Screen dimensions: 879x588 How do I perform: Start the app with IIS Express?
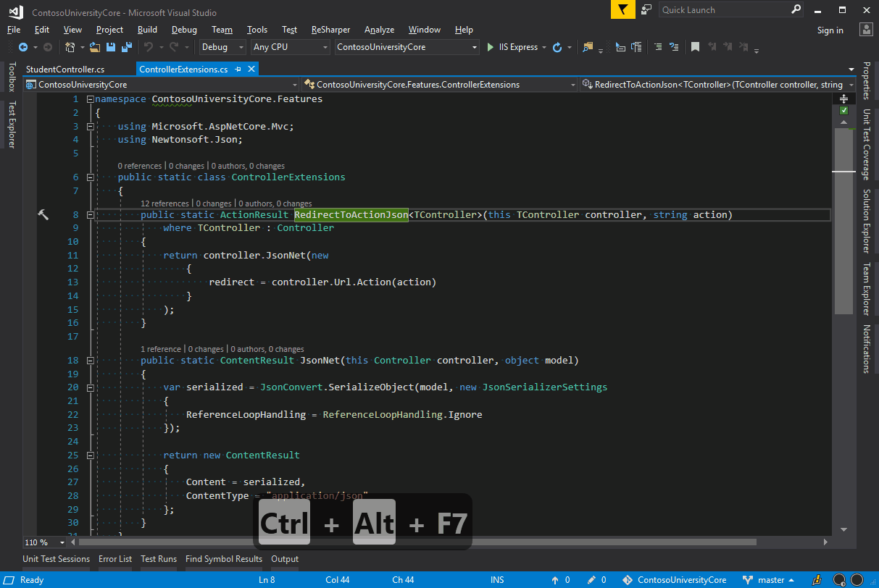[x=512, y=47]
